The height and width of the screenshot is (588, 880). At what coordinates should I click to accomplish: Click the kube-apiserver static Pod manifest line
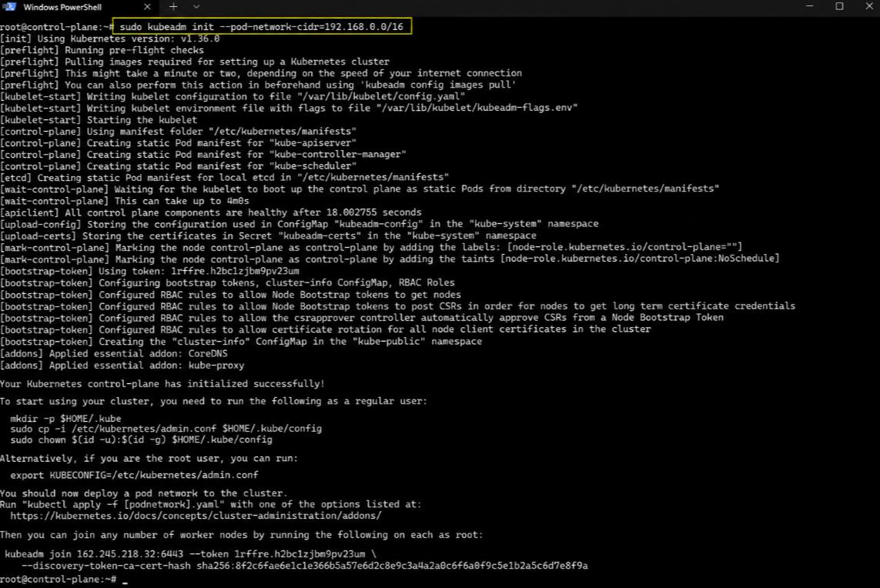point(178,143)
